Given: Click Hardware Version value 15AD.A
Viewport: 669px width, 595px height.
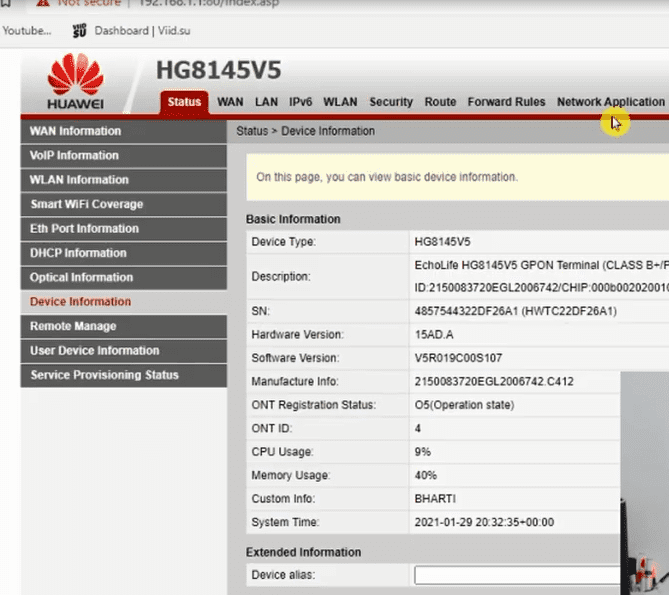Looking at the screenshot, I should tap(434, 334).
